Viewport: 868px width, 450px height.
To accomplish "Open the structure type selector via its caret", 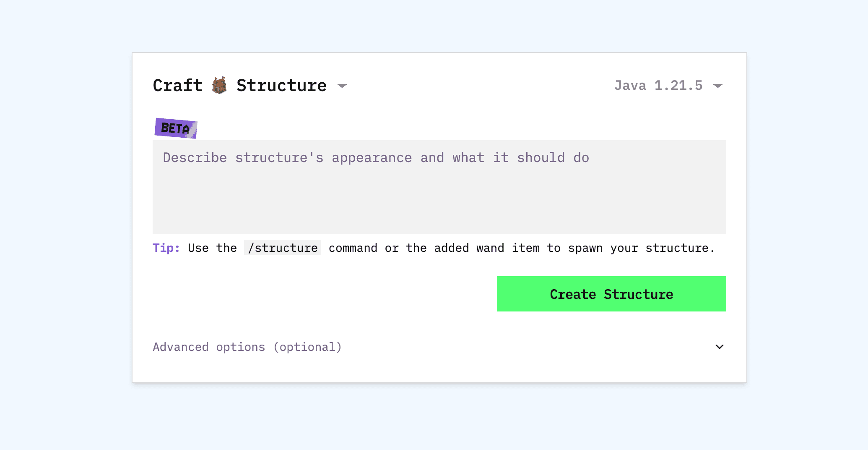I will click(x=342, y=86).
